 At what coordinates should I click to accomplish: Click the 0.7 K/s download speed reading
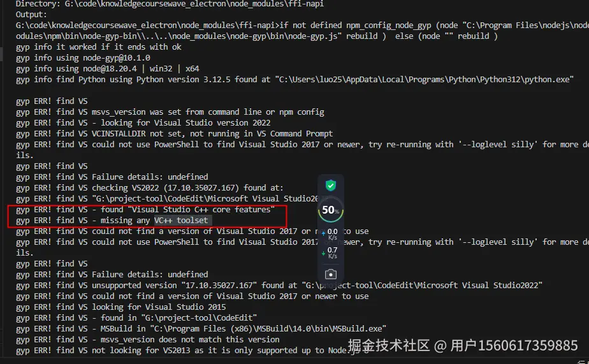click(x=333, y=253)
